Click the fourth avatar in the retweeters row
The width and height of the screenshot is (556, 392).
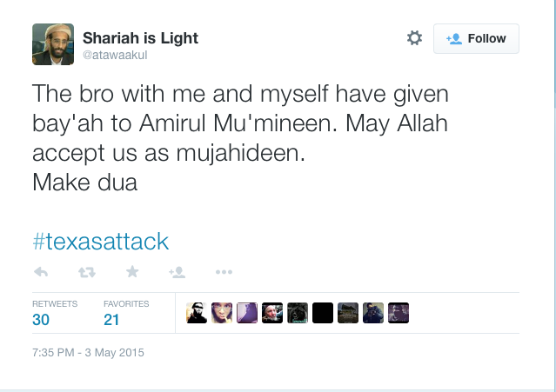(x=272, y=313)
